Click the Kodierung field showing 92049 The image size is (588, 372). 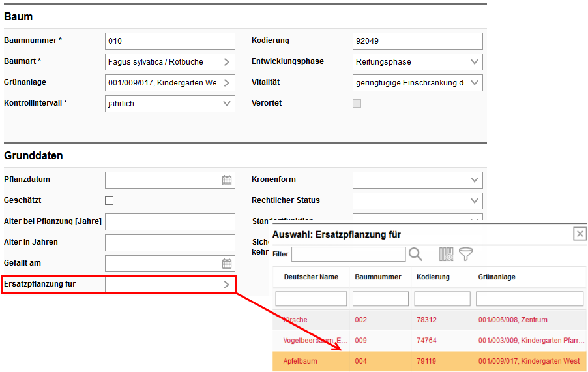tap(418, 41)
